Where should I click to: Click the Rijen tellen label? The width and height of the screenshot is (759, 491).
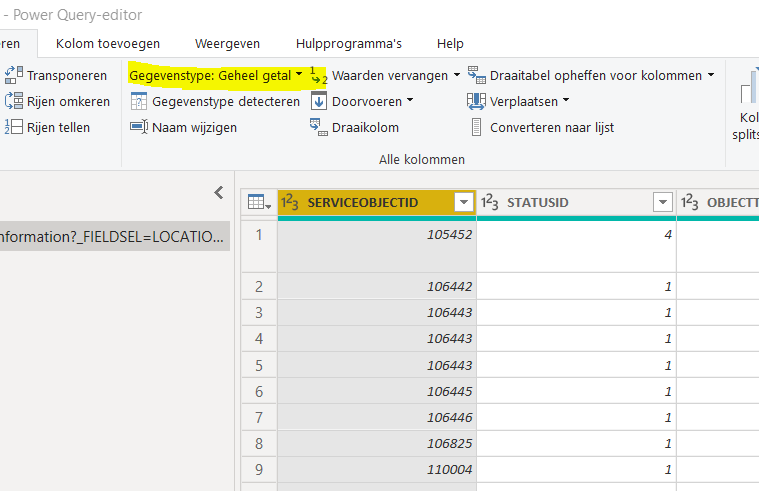point(59,127)
